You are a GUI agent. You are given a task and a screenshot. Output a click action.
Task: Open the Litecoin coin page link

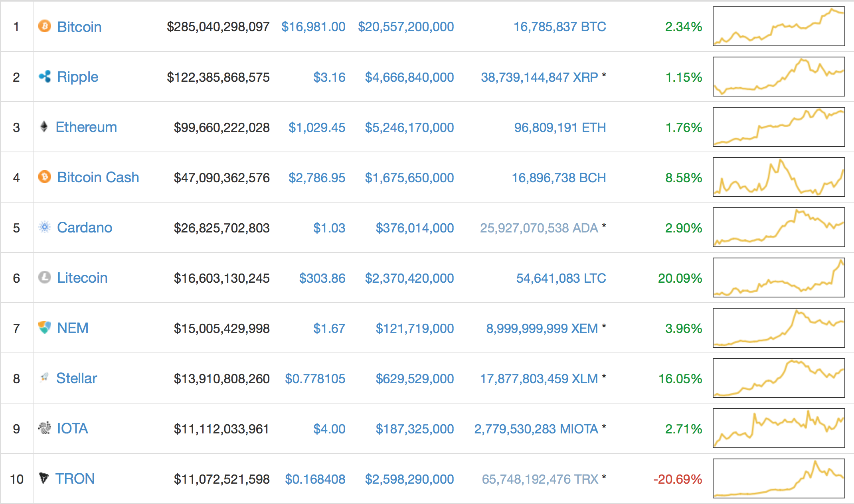82,278
